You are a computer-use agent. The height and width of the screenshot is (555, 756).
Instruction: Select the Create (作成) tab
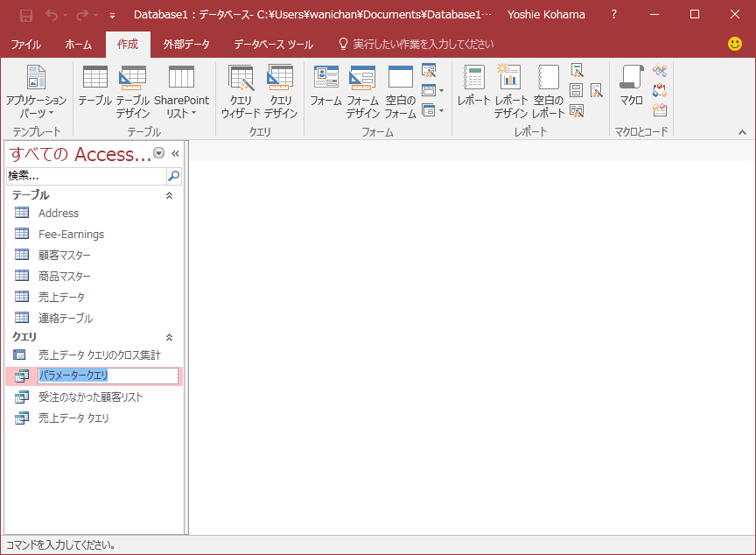point(128,45)
